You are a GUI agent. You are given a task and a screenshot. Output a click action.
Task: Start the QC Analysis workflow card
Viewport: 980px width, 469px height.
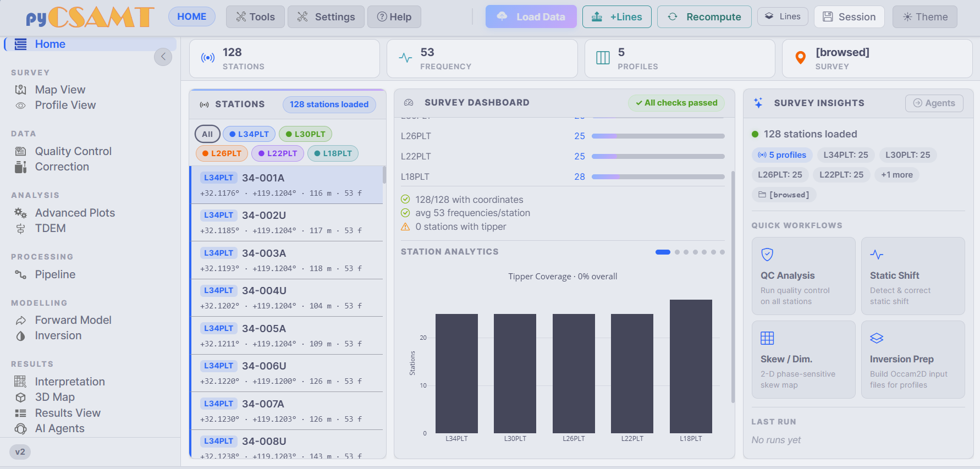tap(803, 276)
